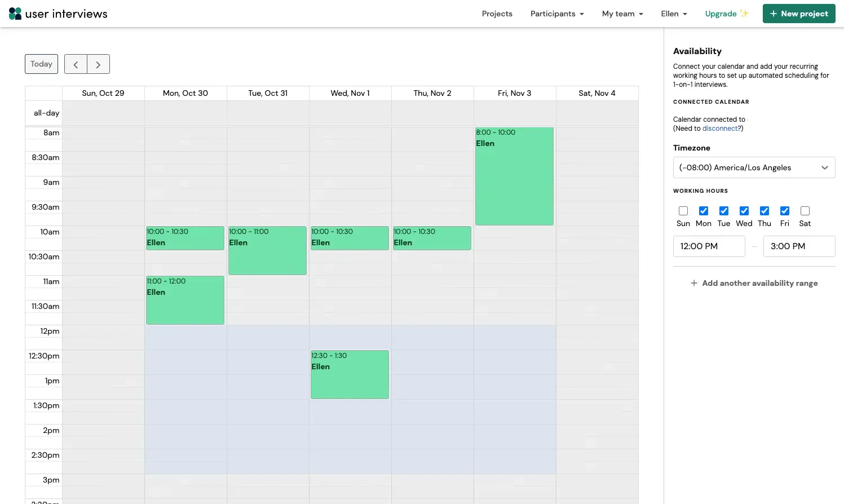Select the Projects menu item
The image size is (844, 504).
(x=497, y=14)
